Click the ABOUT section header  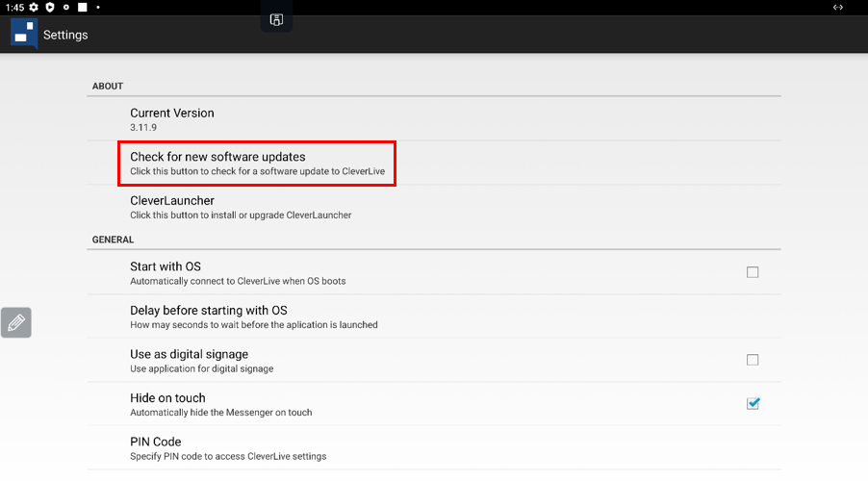pyautogui.click(x=108, y=86)
